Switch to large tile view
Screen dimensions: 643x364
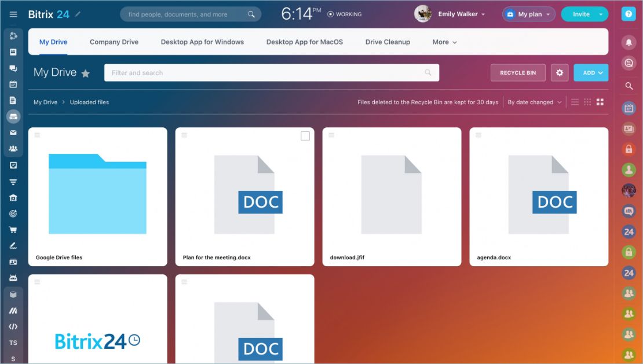(x=600, y=102)
